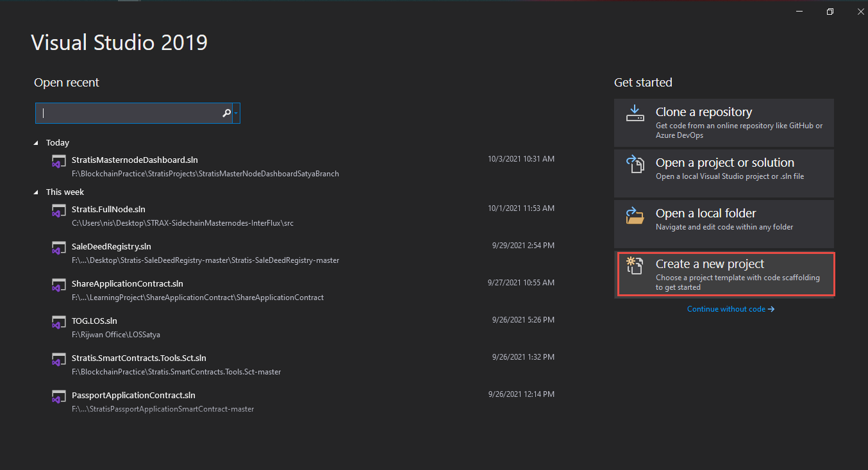Viewport: 868px width, 470px height.
Task: Click the Open a project or solution icon
Action: coord(635,164)
